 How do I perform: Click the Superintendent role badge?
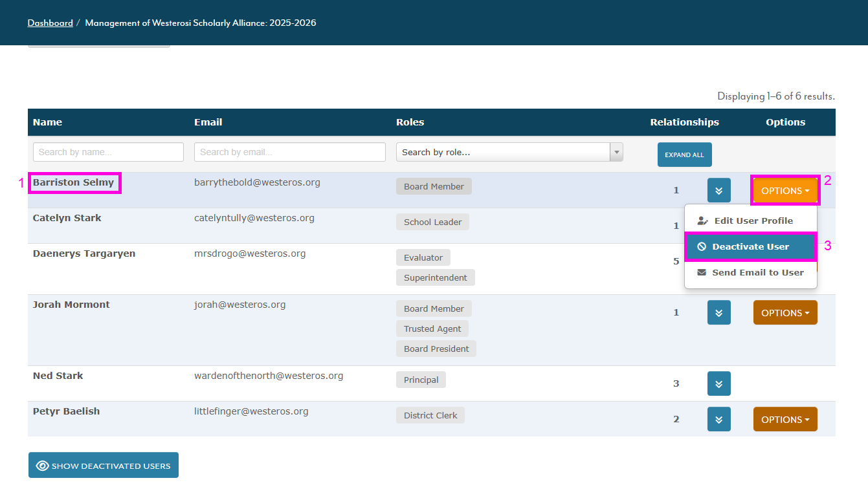[436, 277]
